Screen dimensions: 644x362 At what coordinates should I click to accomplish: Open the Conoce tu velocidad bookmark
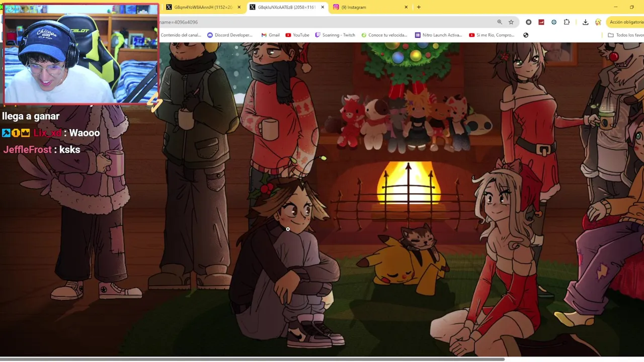click(384, 35)
